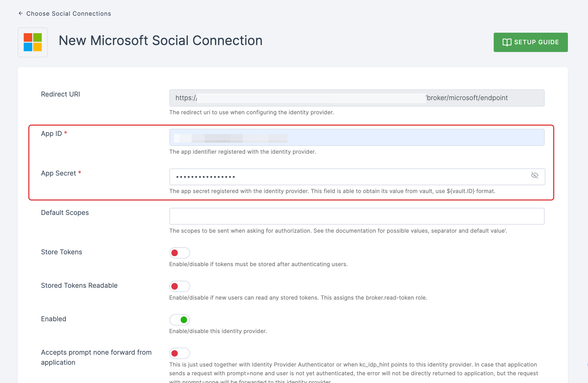Image resolution: width=588 pixels, height=383 pixels.
Task: Click 'Enable/disable this identity provider.' text
Action: (218, 331)
